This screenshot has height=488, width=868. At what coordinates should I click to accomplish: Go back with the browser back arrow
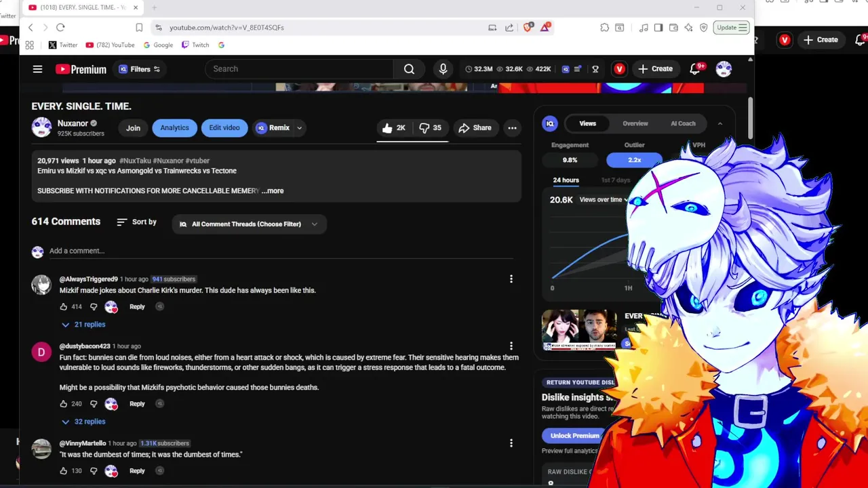[31, 27]
